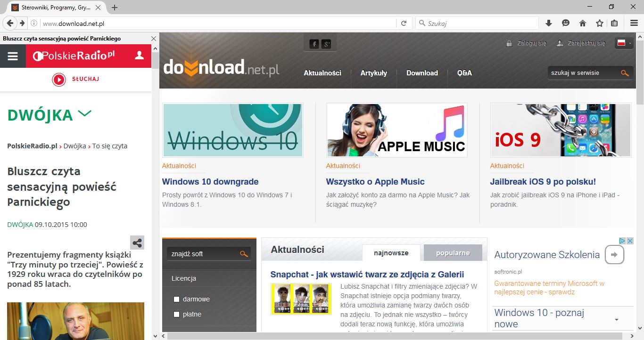Click the Apple Music thumbnail
Image resolution: width=644 pixels, height=340 pixels.
[x=397, y=130]
